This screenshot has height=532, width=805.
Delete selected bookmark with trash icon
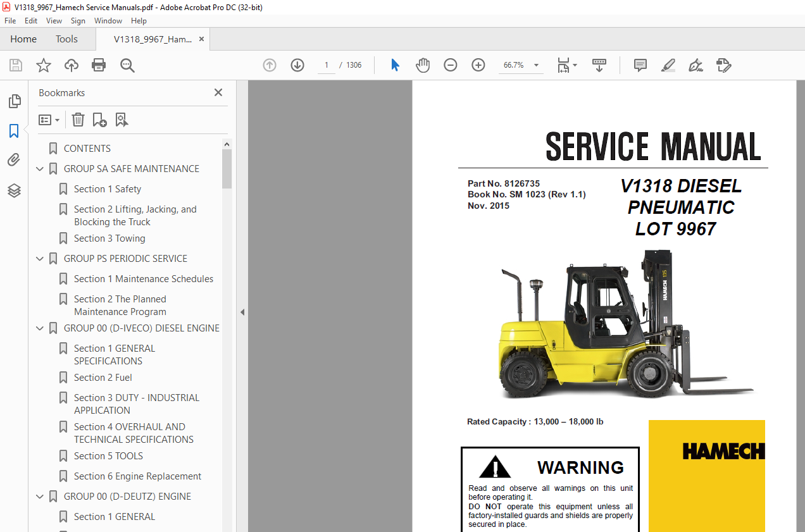(78, 120)
